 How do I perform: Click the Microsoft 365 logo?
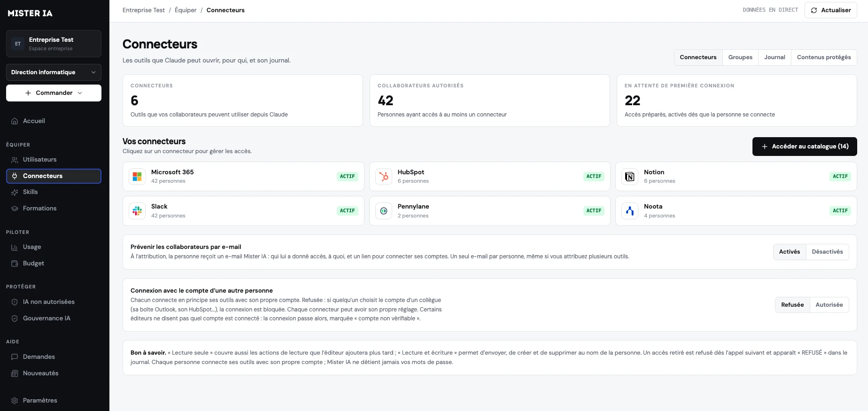[x=137, y=177]
